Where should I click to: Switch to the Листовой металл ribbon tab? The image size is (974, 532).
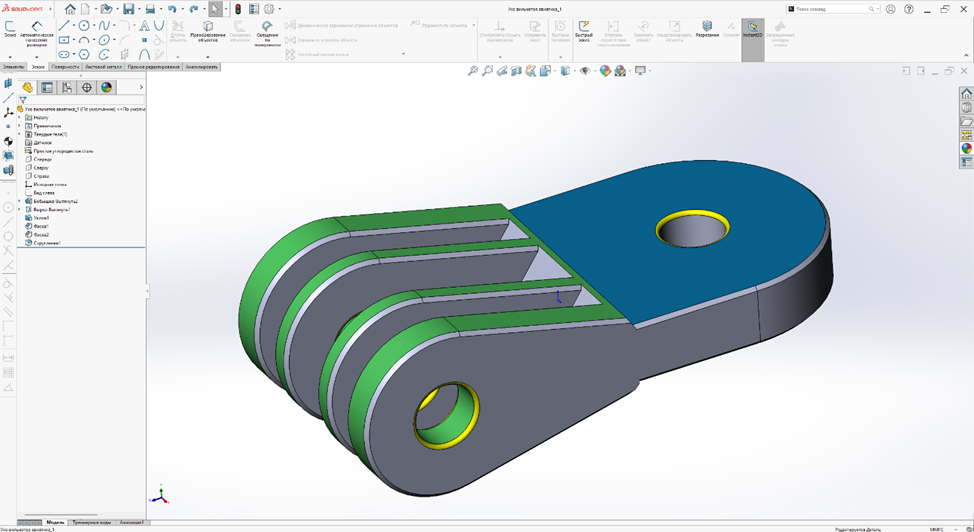pyautogui.click(x=104, y=66)
